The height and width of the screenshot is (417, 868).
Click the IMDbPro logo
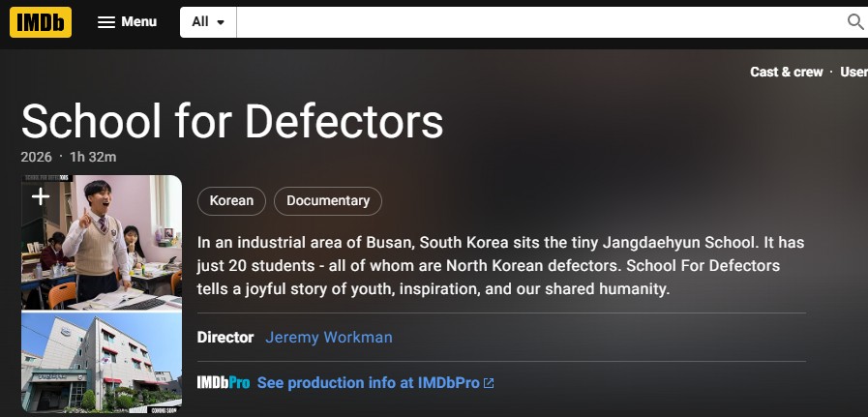click(223, 383)
